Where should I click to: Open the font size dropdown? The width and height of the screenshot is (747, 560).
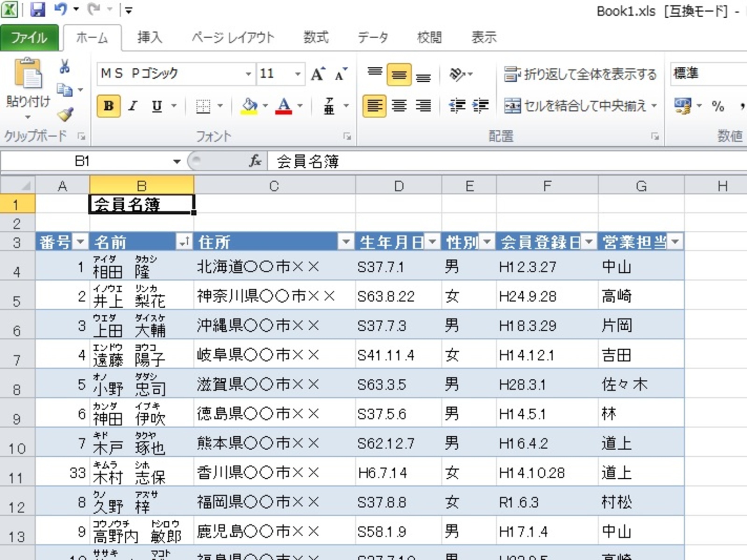298,74
